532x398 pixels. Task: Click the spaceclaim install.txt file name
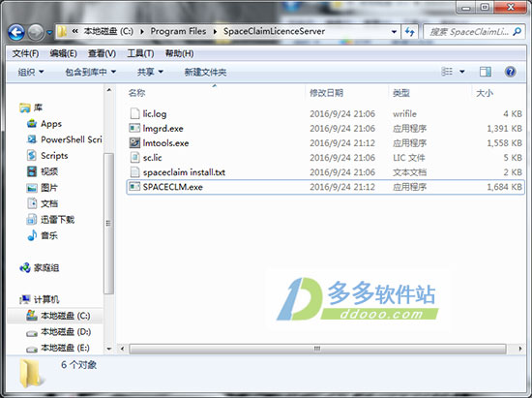point(184,172)
